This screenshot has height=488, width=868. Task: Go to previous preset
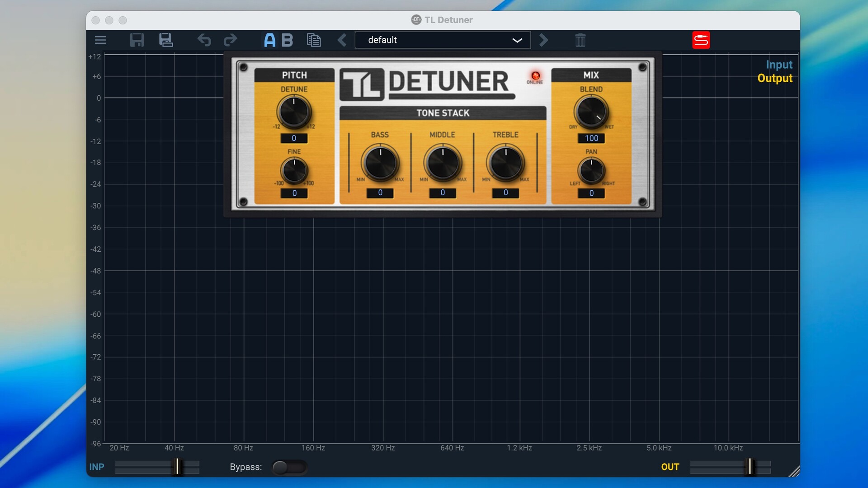[342, 40]
